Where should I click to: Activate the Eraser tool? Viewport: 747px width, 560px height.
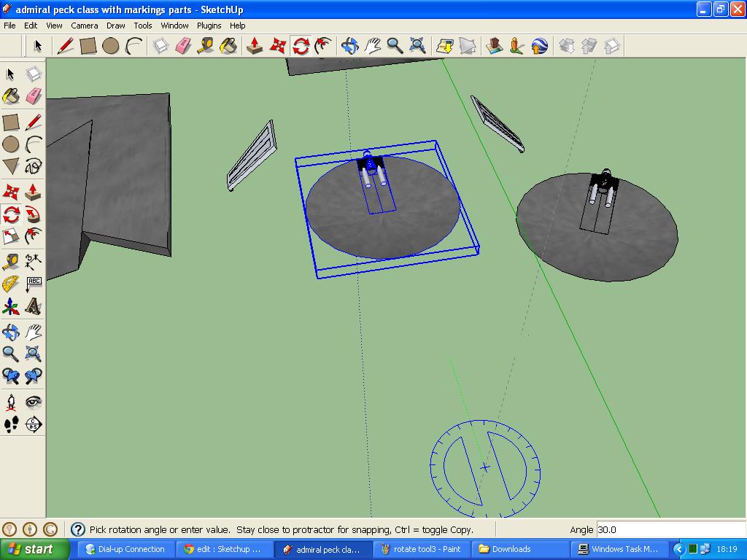click(x=34, y=96)
